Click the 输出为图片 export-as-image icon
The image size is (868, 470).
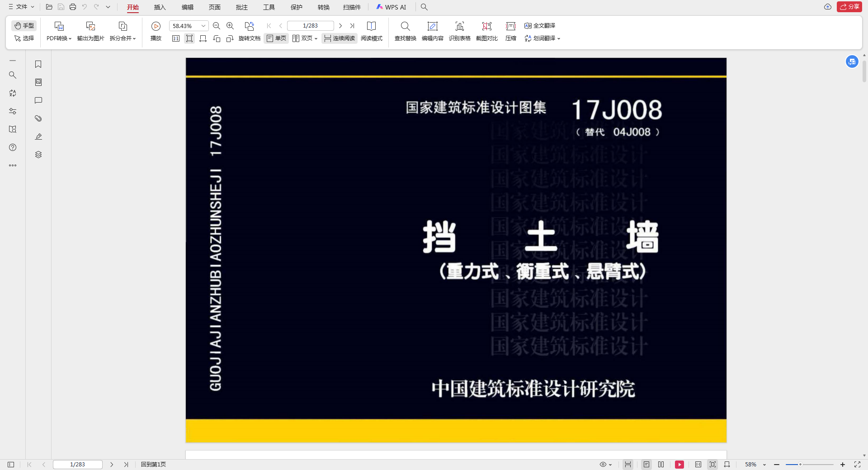[90, 26]
